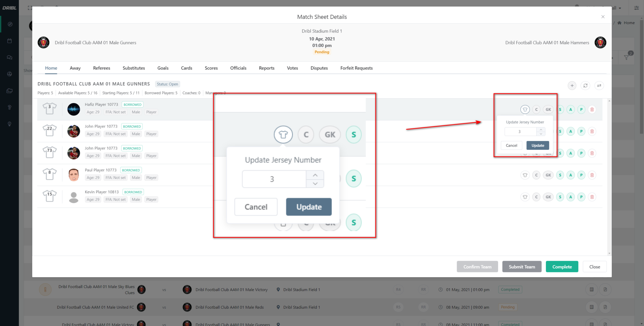Image resolution: width=644 pixels, height=326 pixels.
Task: Increase jersey number using the up arrow
Action: click(x=315, y=175)
